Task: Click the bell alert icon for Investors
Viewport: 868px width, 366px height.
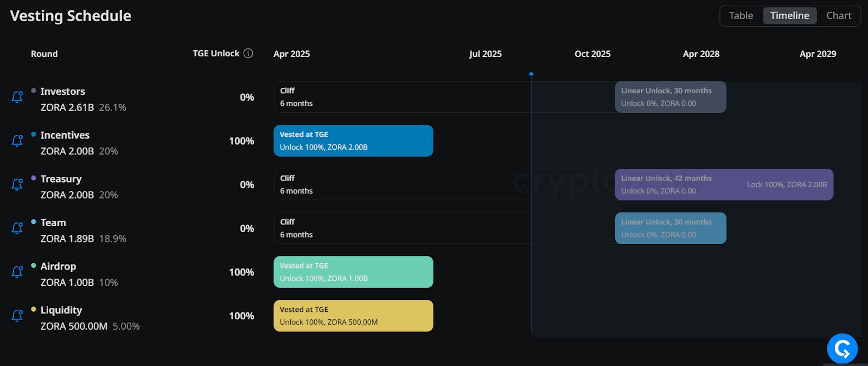Action: point(17,97)
